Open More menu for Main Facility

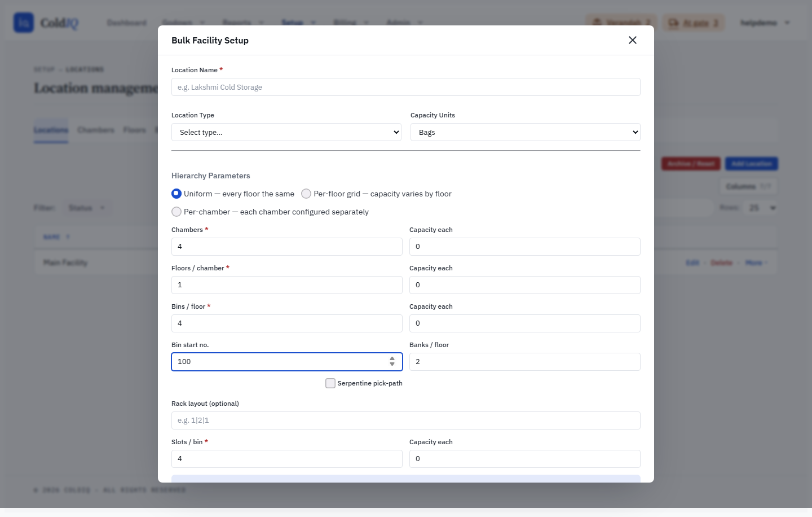pos(756,262)
